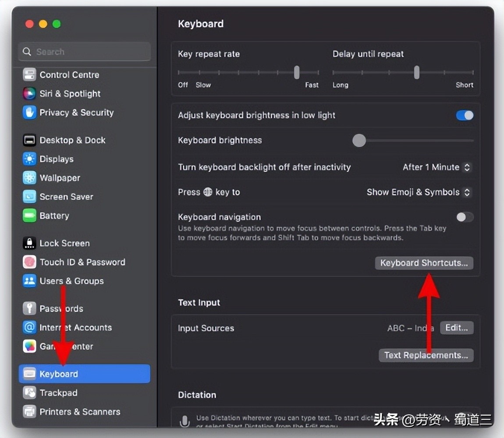Click the Control Centre icon in sidebar
Screen dimensions: 504x438
coord(29,75)
